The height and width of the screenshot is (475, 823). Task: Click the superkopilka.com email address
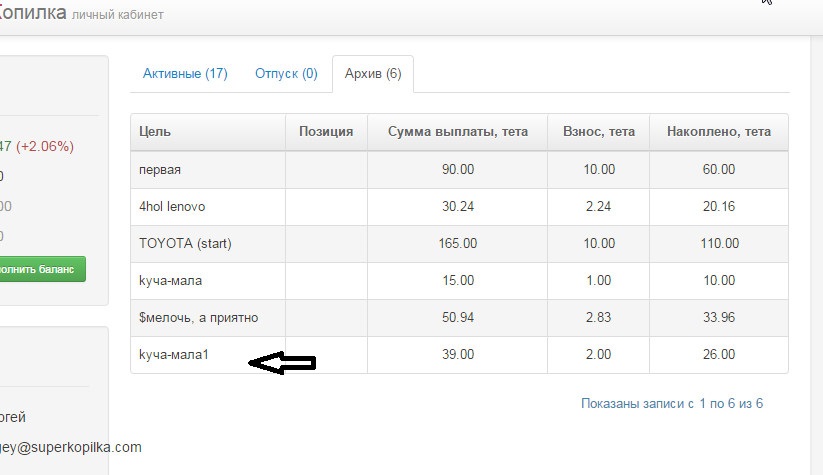click(x=70, y=447)
